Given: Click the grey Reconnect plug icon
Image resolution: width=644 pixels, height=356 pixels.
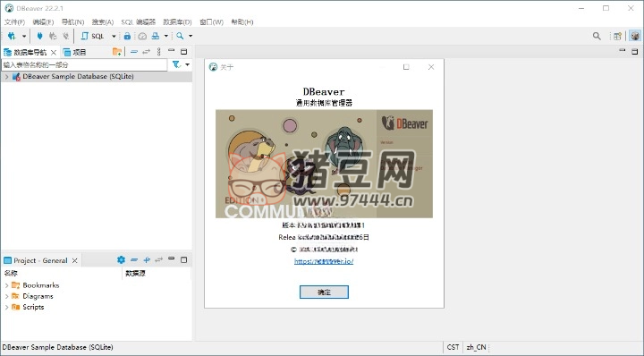Looking at the screenshot, I should [53, 36].
